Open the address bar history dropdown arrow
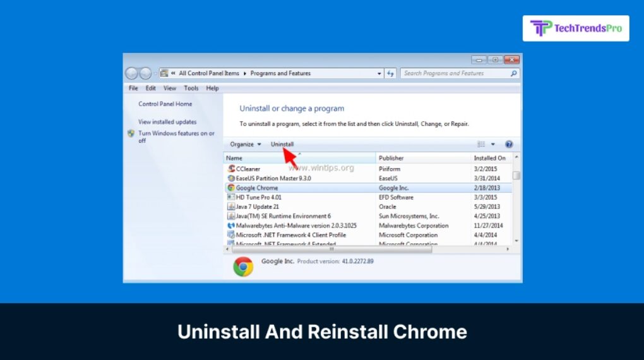Viewport: 644px width, 360px height. 379,73
